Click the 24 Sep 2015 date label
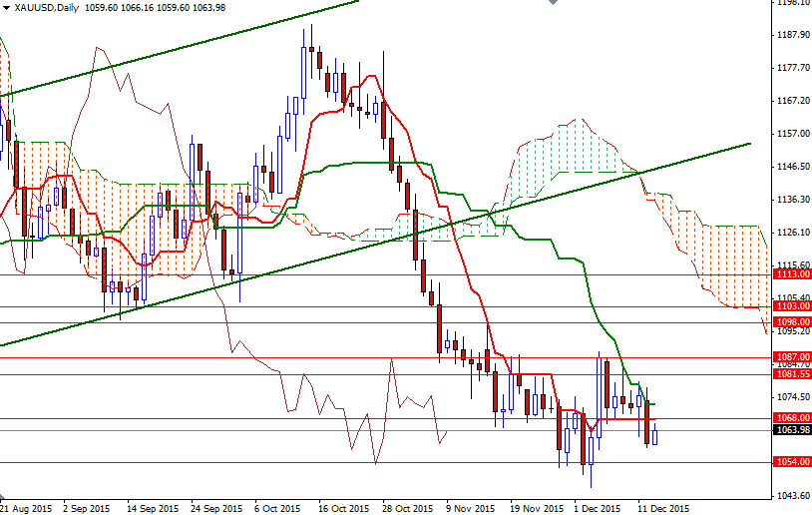The image size is (812, 515). point(215,507)
